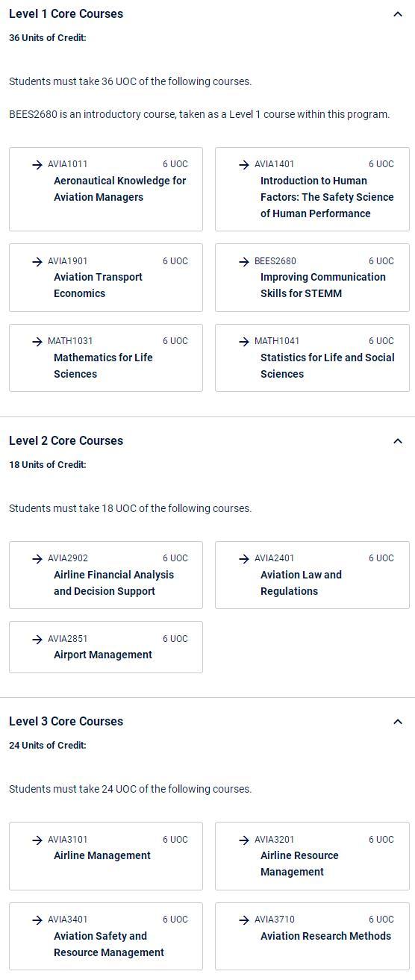Open Aviation Law and Regulations course
The height and width of the screenshot is (980, 415).
[312, 575]
